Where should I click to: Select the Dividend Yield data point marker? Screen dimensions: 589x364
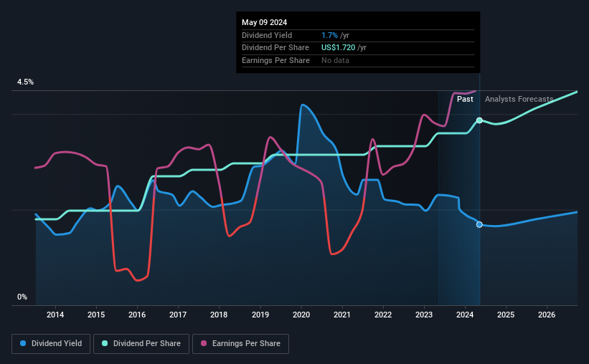(x=479, y=224)
